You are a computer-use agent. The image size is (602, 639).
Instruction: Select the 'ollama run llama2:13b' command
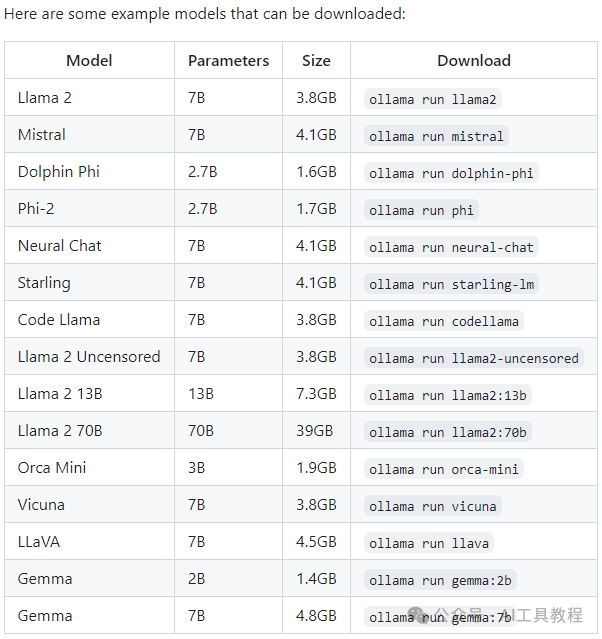point(448,395)
